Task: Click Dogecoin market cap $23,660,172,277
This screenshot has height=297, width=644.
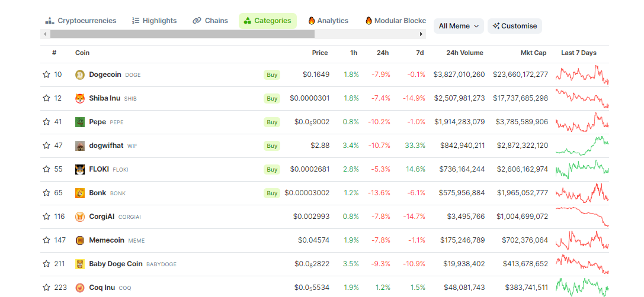Action: pyautogui.click(x=520, y=75)
